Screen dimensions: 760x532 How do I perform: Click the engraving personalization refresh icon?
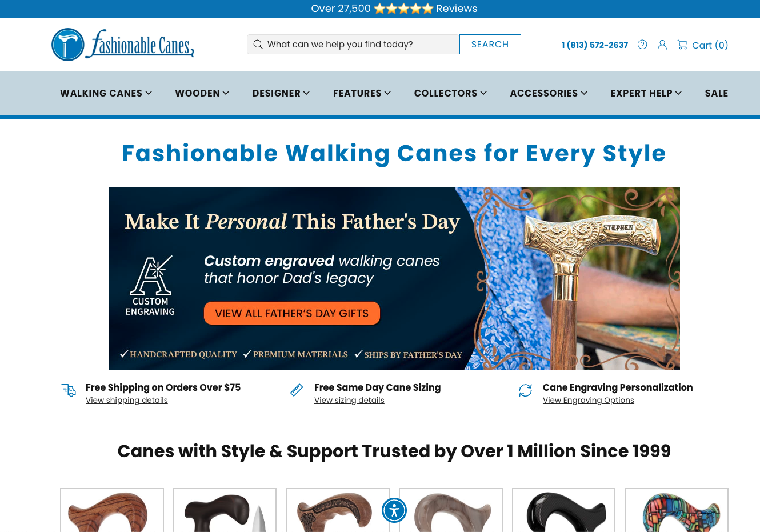526,390
